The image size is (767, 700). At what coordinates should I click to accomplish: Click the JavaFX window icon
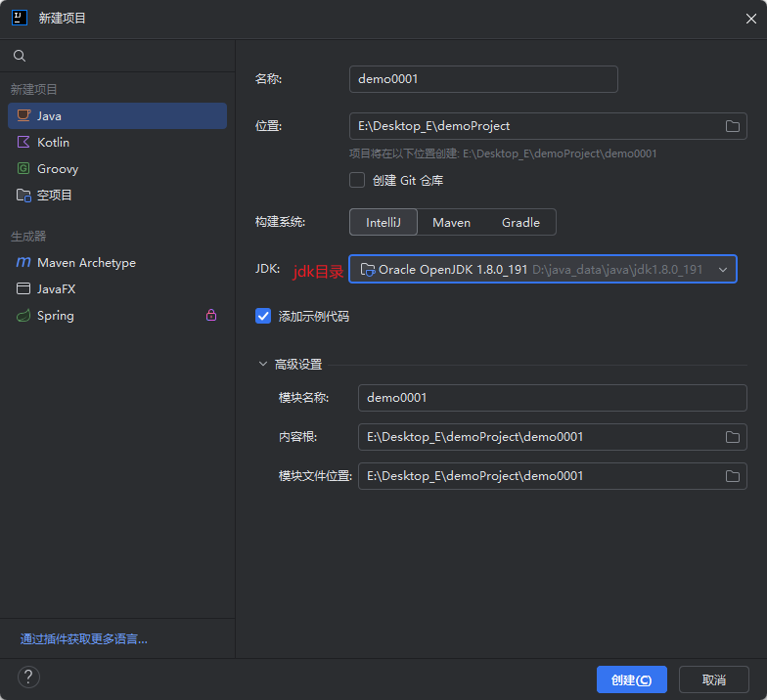tap(23, 288)
